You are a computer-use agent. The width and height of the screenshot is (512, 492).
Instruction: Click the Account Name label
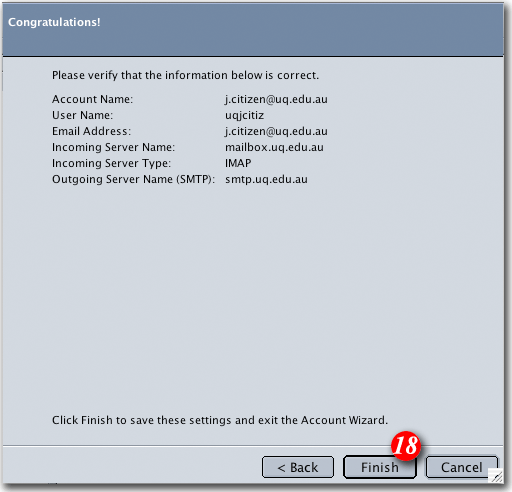92,99
